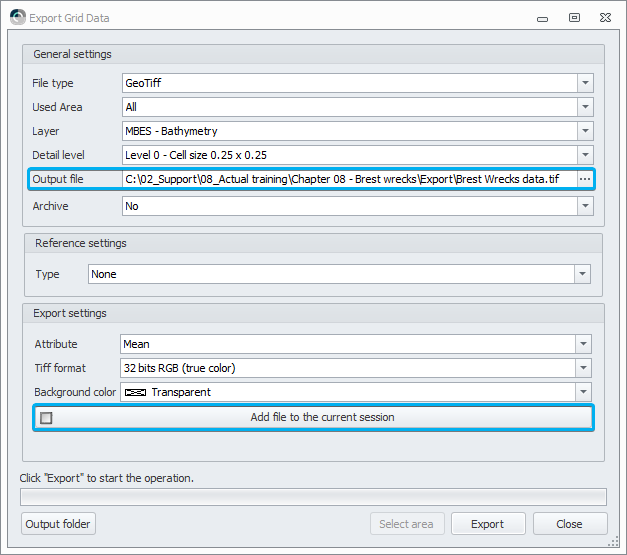
Task: Click the Transparent background color swatch
Action: coord(135,392)
